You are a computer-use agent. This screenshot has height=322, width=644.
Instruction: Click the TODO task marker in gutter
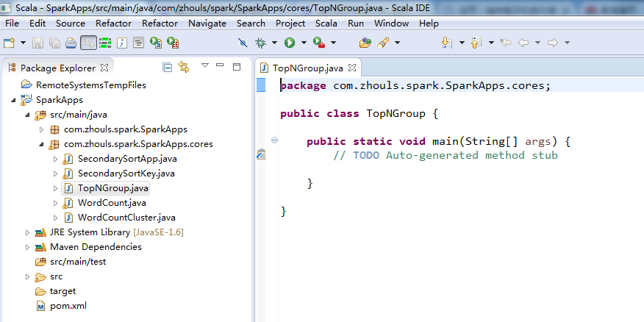click(261, 154)
